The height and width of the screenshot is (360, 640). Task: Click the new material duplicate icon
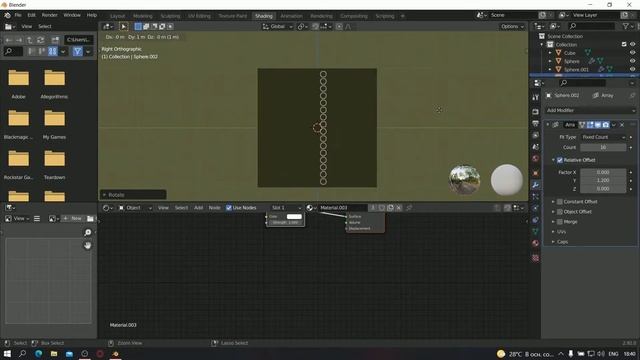(390, 208)
